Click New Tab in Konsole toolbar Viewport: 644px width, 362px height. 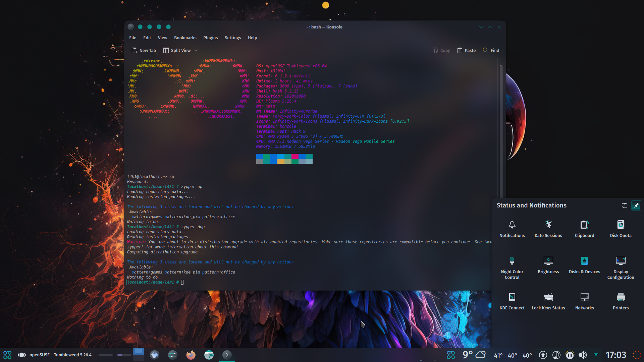[x=144, y=51]
